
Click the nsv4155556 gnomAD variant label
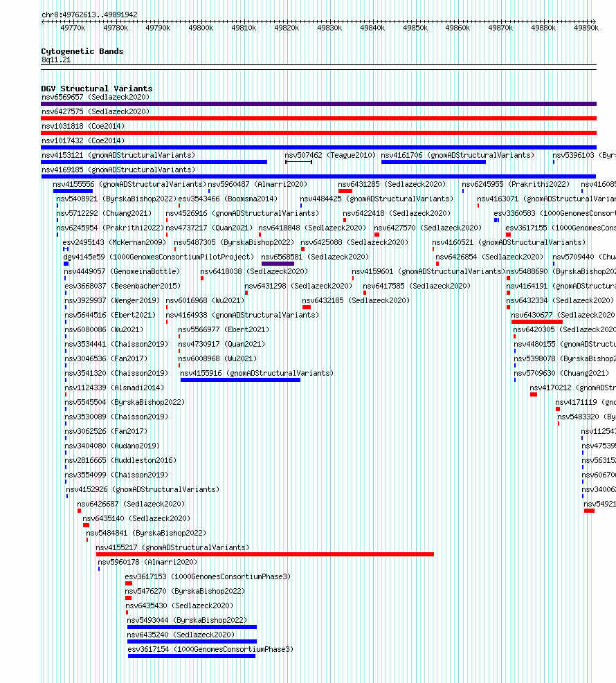point(129,184)
